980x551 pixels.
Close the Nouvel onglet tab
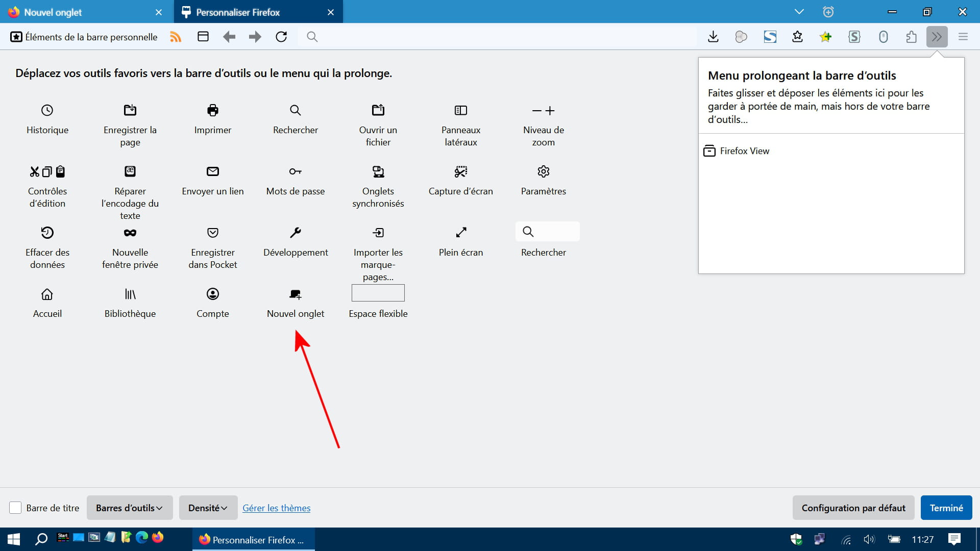(x=159, y=12)
